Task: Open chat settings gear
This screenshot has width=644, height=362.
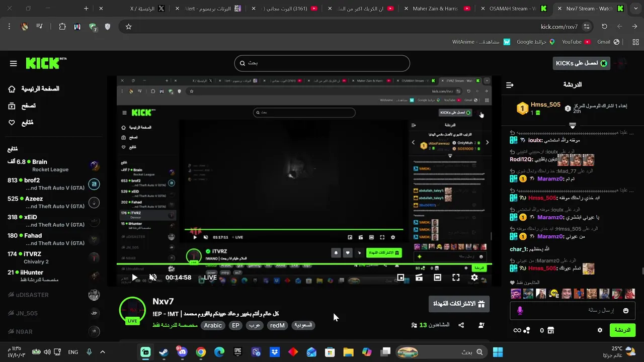Action: pos(600,330)
